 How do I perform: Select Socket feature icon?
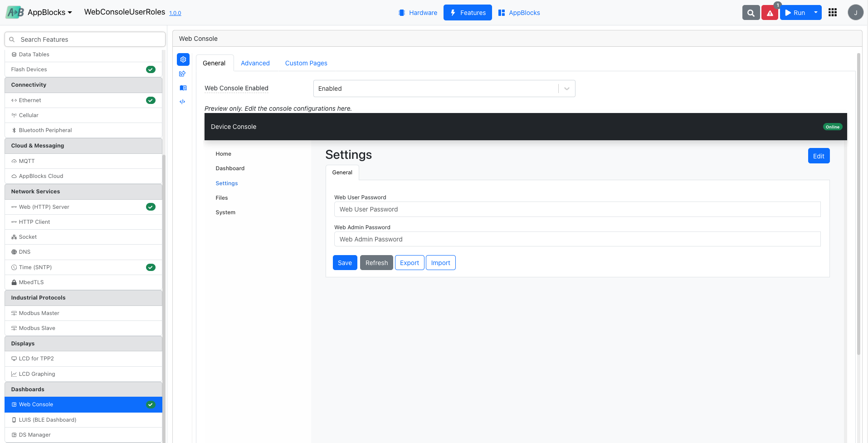14,237
